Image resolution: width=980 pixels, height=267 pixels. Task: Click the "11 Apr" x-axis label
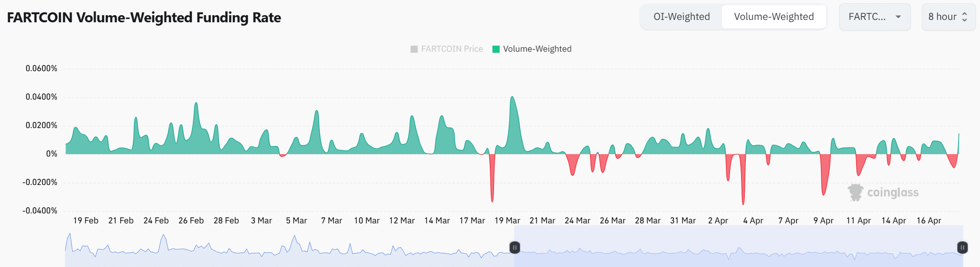pyautogui.click(x=858, y=221)
